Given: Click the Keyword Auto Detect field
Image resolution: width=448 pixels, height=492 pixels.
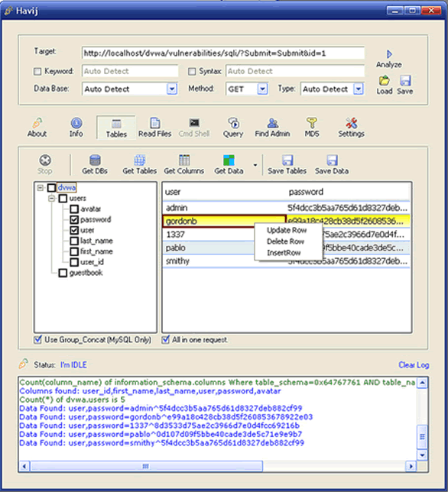Looking at the screenshot, I should pos(130,72).
